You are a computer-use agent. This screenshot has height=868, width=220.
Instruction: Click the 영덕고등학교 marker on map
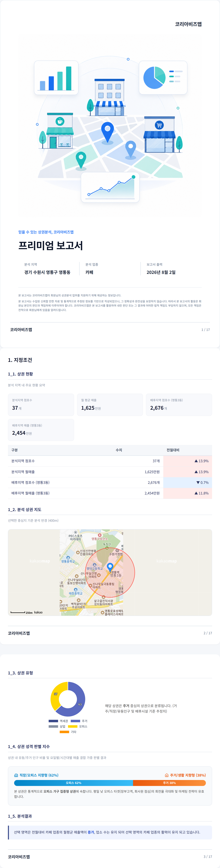point(94,565)
